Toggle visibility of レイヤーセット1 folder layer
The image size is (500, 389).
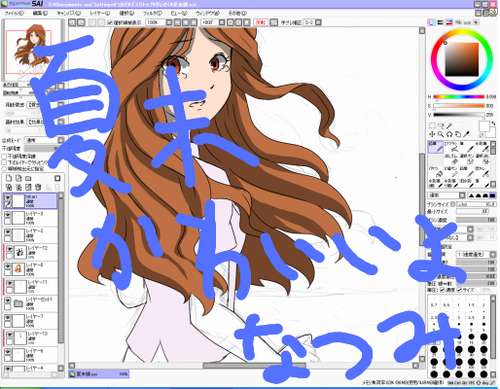click(x=8, y=300)
